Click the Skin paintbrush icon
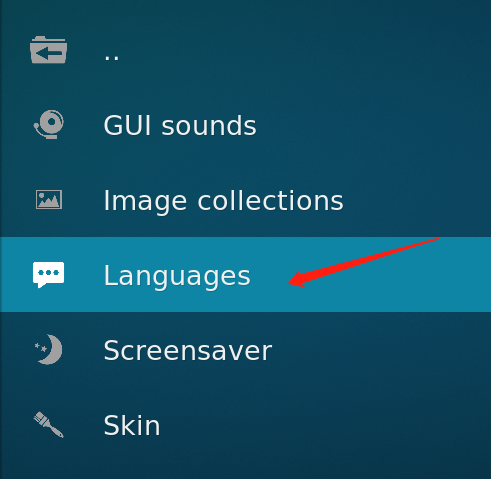Viewport: 491px width, 479px height. coord(49,424)
